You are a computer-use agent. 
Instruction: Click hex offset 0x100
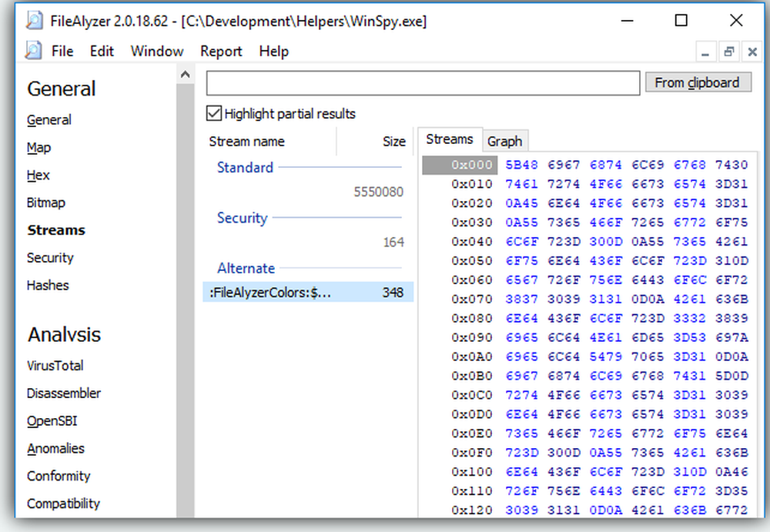pyautogui.click(x=471, y=472)
